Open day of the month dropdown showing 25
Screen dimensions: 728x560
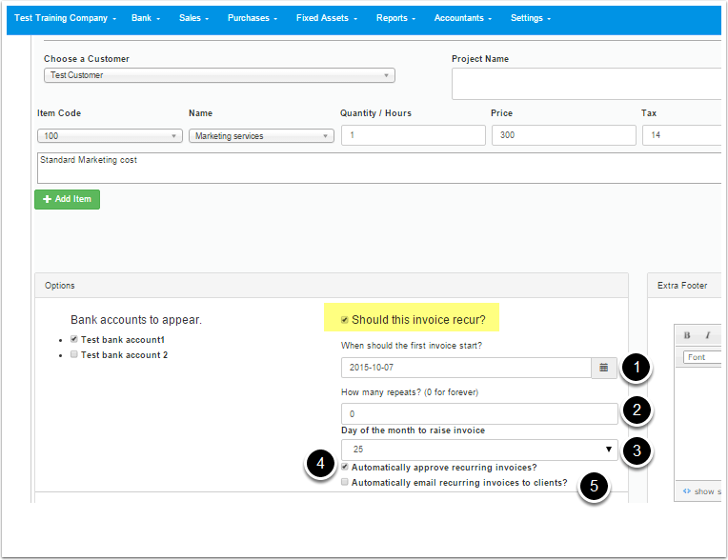coord(479,450)
